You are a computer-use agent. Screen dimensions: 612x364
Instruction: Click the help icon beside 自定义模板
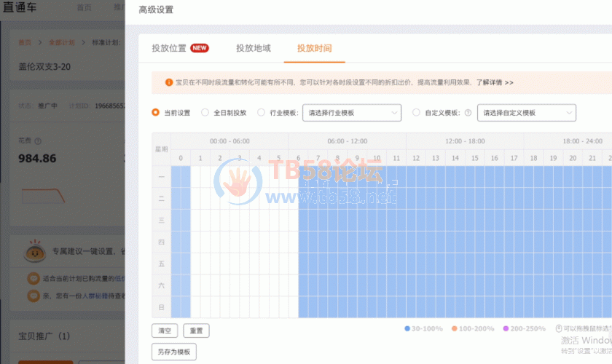pos(468,113)
